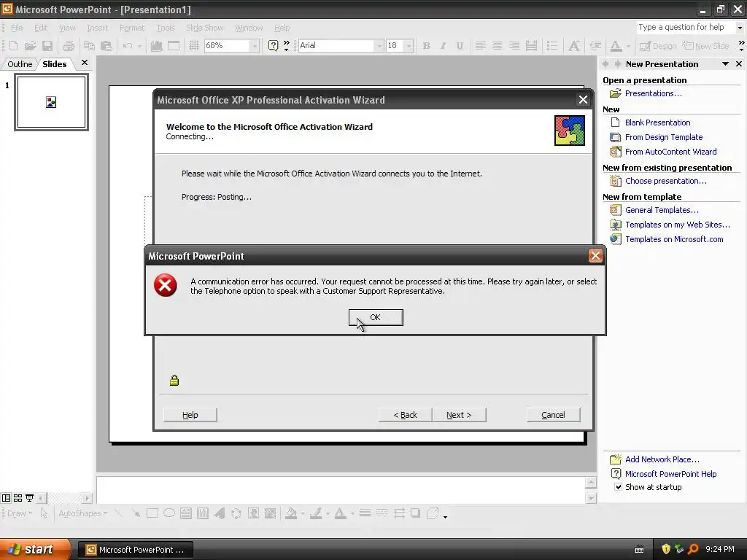The height and width of the screenshot is (560, 747).
Task: Click the Insert Chart toolbar icon
Action: click(x=156, y=46)
